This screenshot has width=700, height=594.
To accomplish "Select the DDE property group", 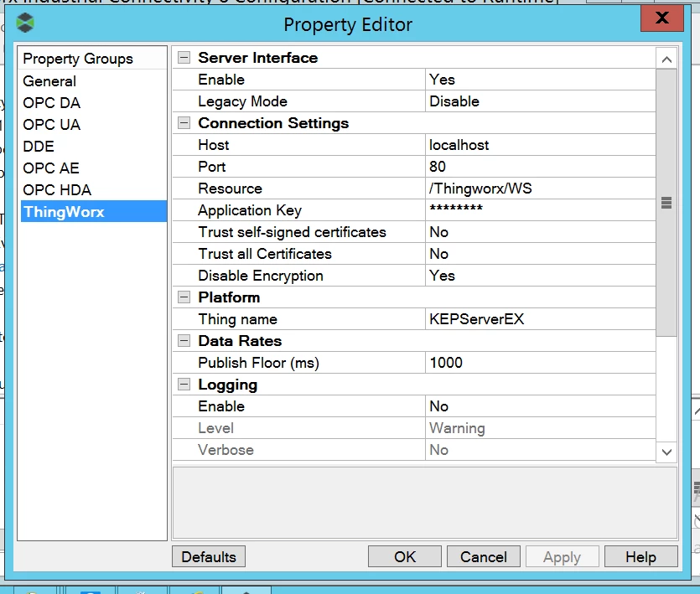I will tap(39, 147).
